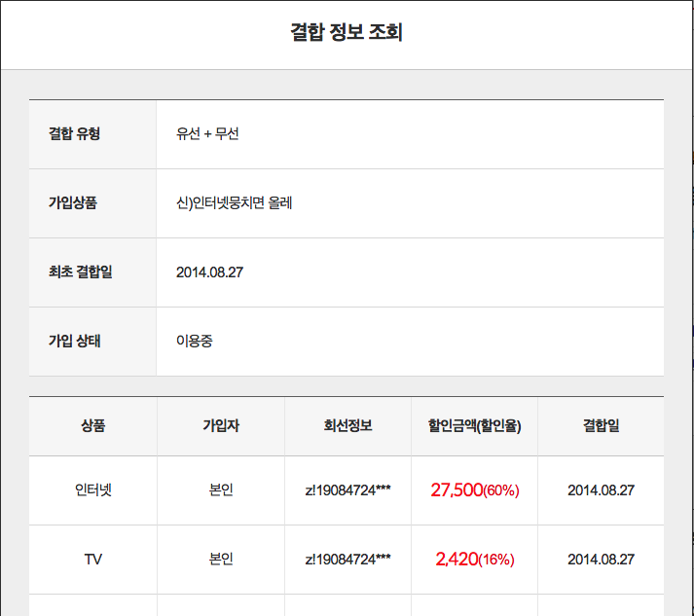Select the 인터넷 product cell
Viewport: 694px width, 616px height.
click(x=93, y=490)
